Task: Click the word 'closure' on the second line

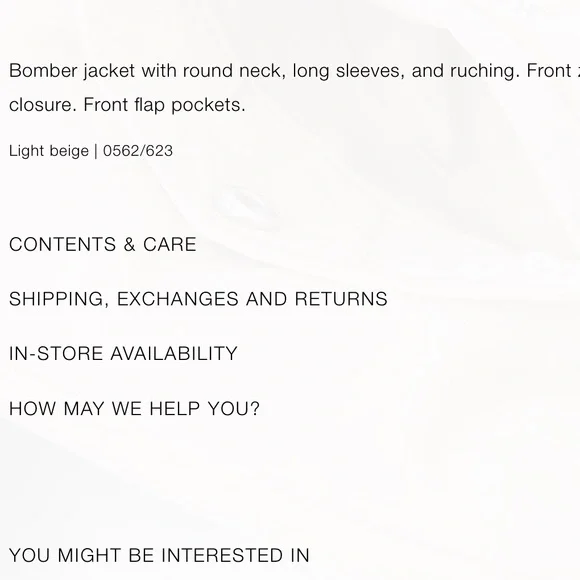Action: [x=40, y=105]
